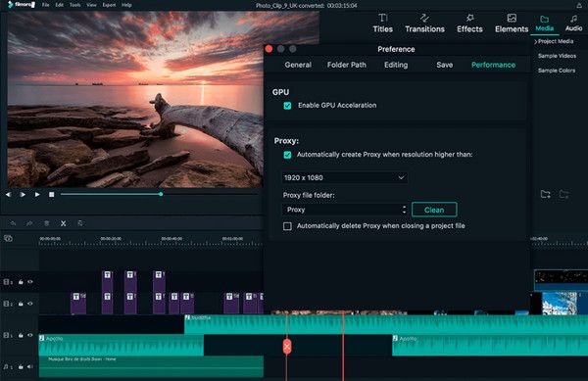
Task: Switch to General preferences tab
Action: coord(298,65)
